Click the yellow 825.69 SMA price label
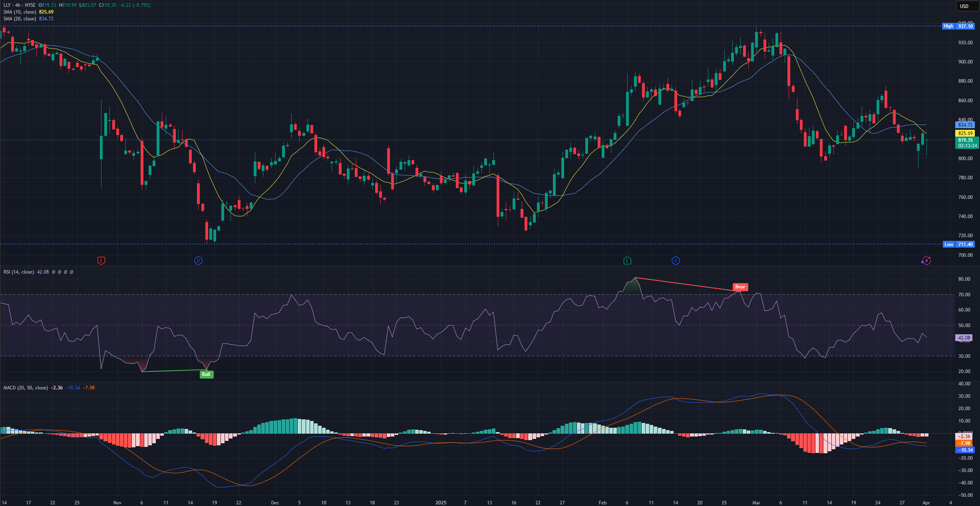The image size is (980, 506). [x=965, y=133]
